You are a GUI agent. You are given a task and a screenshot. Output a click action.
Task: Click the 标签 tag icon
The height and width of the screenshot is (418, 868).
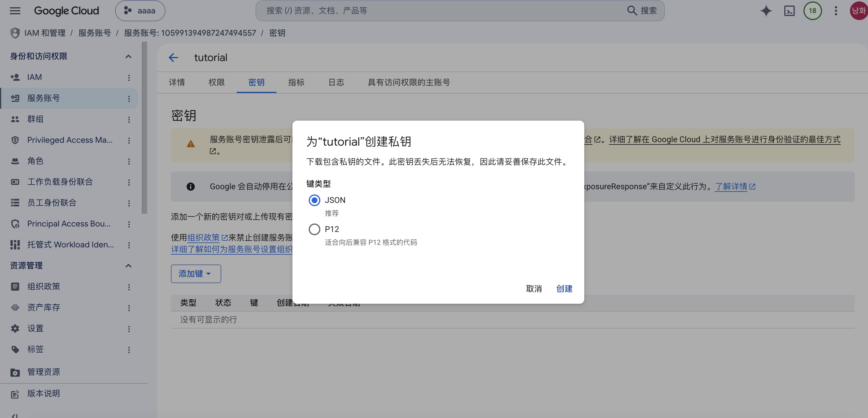coord(15,349)
